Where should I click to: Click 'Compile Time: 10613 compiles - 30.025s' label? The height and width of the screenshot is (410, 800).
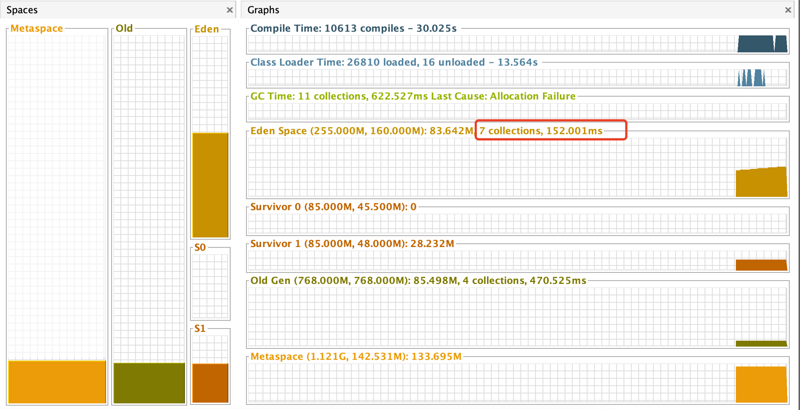click(x=354, y=28)
